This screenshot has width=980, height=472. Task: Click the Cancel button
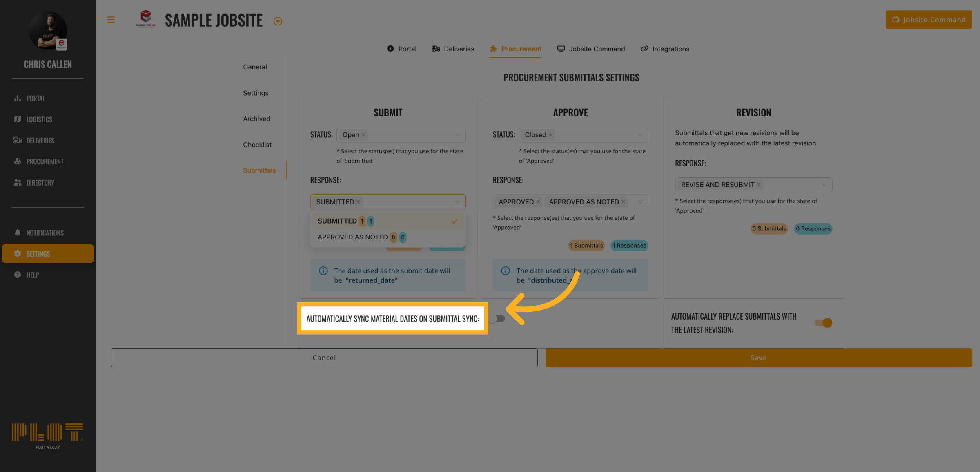[324, 358]
